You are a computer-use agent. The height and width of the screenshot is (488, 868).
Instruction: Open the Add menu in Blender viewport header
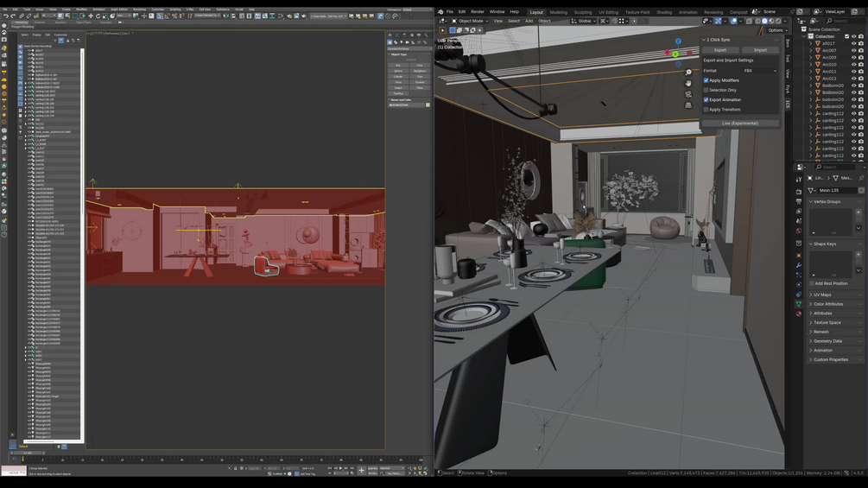(529, 21)
